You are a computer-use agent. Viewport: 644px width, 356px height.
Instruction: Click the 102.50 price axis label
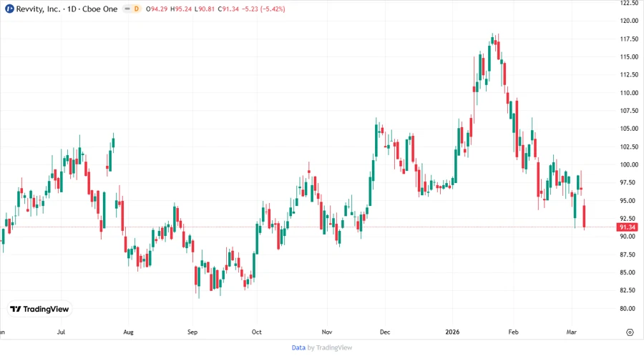tap(629, 147)
